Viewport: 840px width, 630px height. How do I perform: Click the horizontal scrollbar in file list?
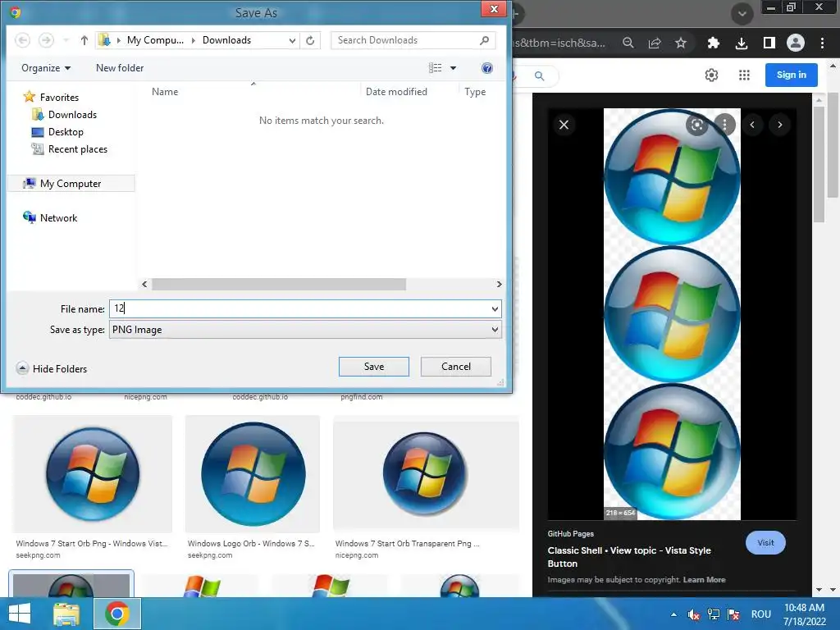pos(279,284)
